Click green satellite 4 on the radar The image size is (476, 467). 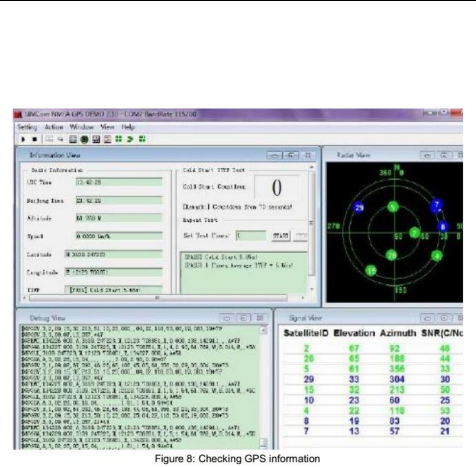pyautogui.click(x=437, y=255)
